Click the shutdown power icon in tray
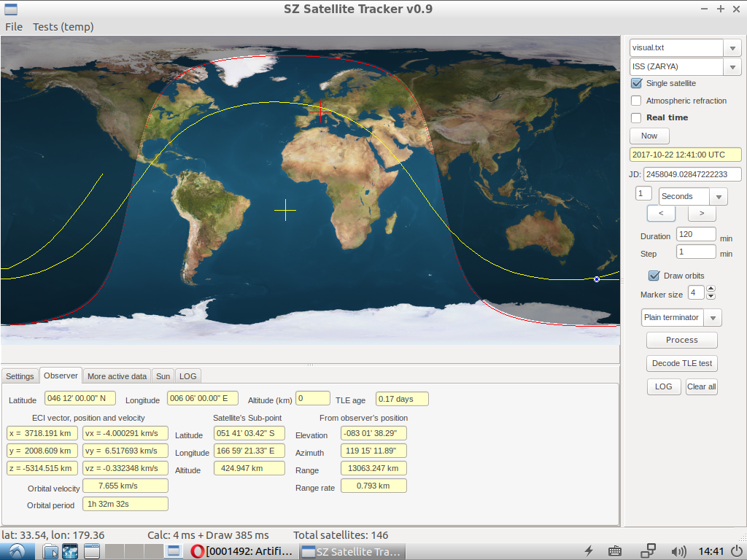Screen dimensions: 747x560 click(x=738, y=551)
